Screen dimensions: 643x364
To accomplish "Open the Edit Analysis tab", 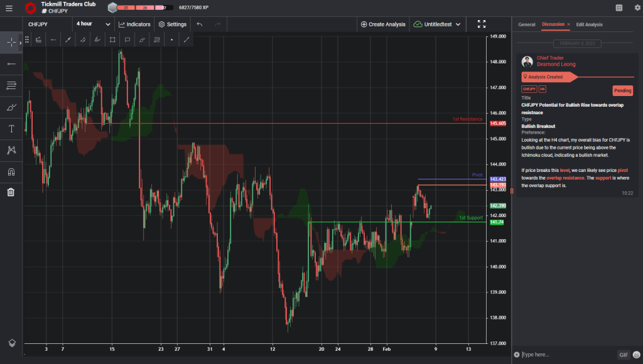I will tap(590, 24).
